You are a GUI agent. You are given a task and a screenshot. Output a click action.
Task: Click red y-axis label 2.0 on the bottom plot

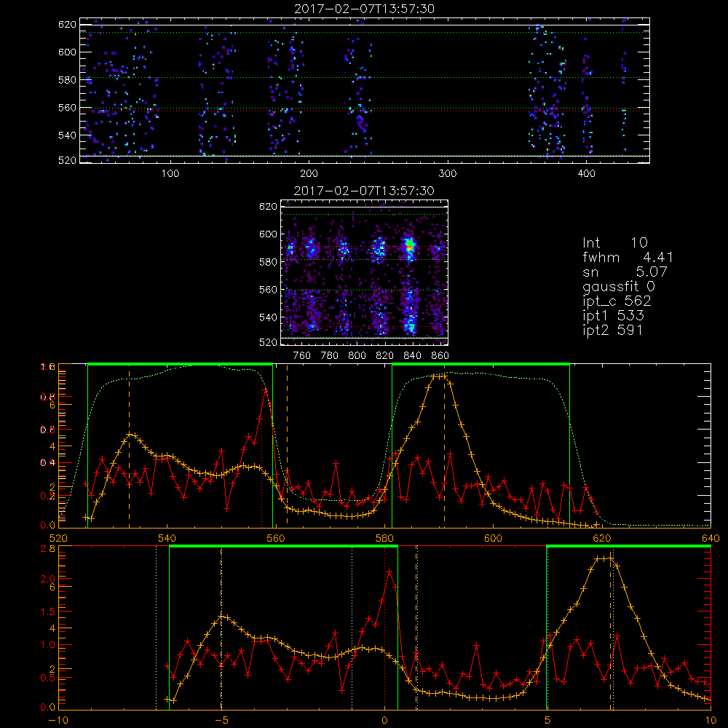[48, 579]
